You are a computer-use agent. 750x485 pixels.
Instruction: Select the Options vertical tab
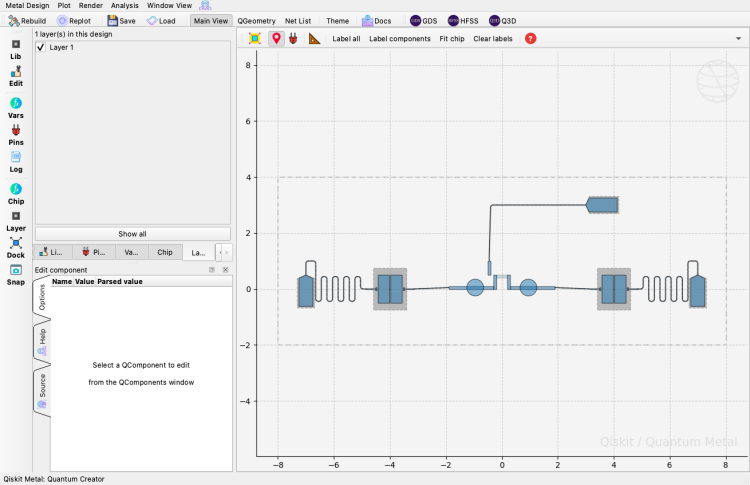coord(42,297)
